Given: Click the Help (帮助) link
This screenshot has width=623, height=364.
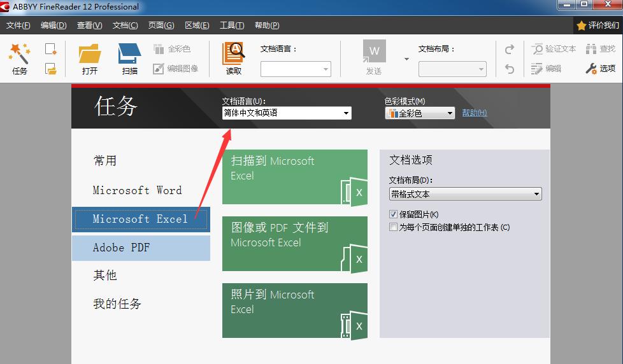Looking at the screenshot, I should click(x=475, y=113).
